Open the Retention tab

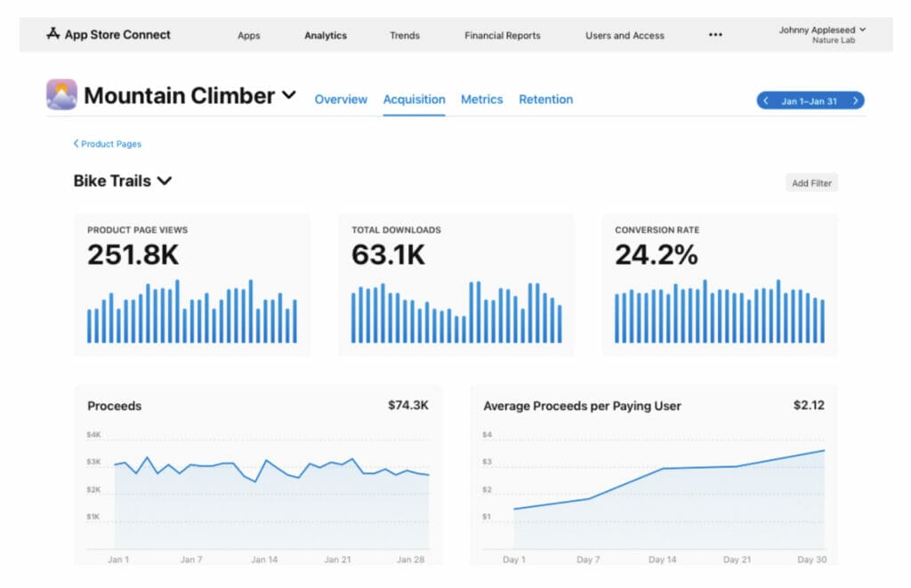click(545, 100)
